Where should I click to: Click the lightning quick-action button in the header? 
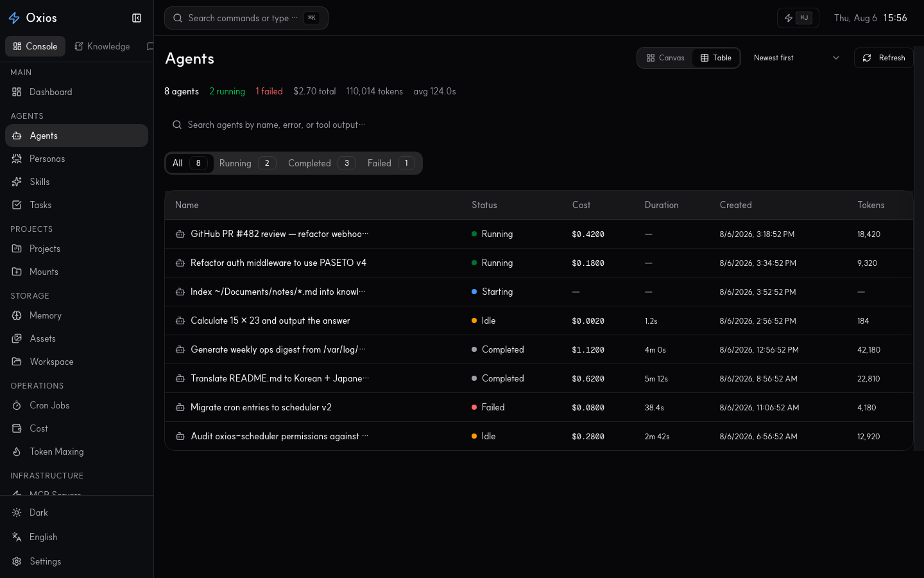click(x=798, y=18)
